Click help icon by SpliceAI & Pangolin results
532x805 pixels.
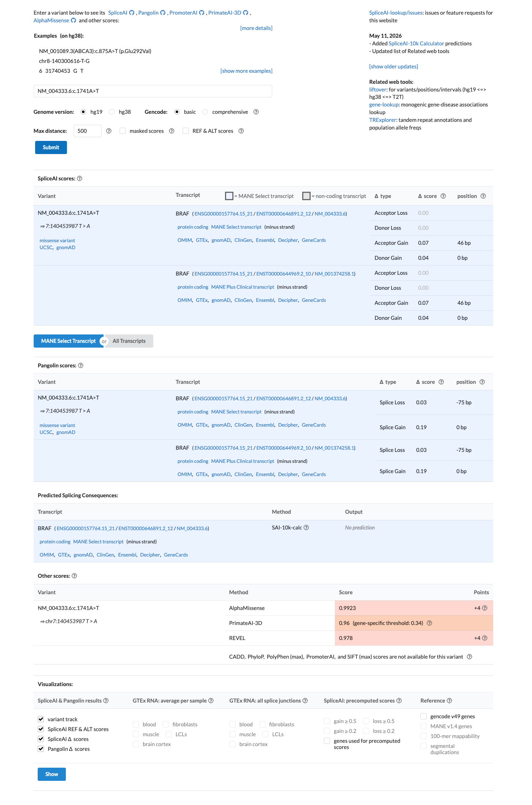(x=106, y=701)
